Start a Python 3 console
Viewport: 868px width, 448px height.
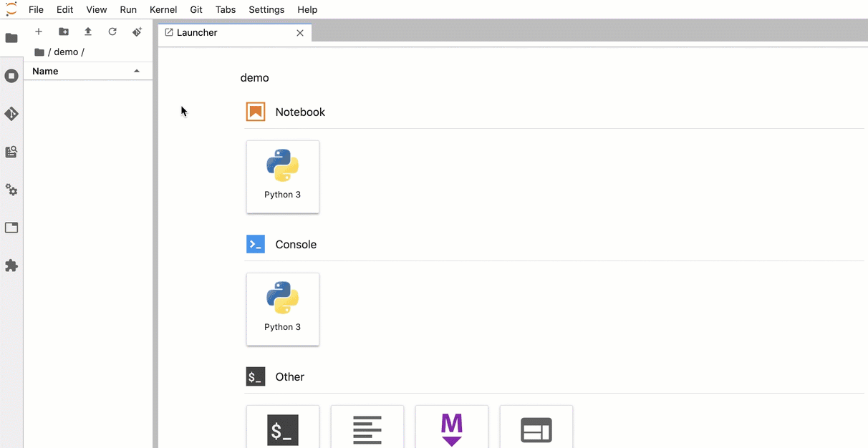click(282, 309)
